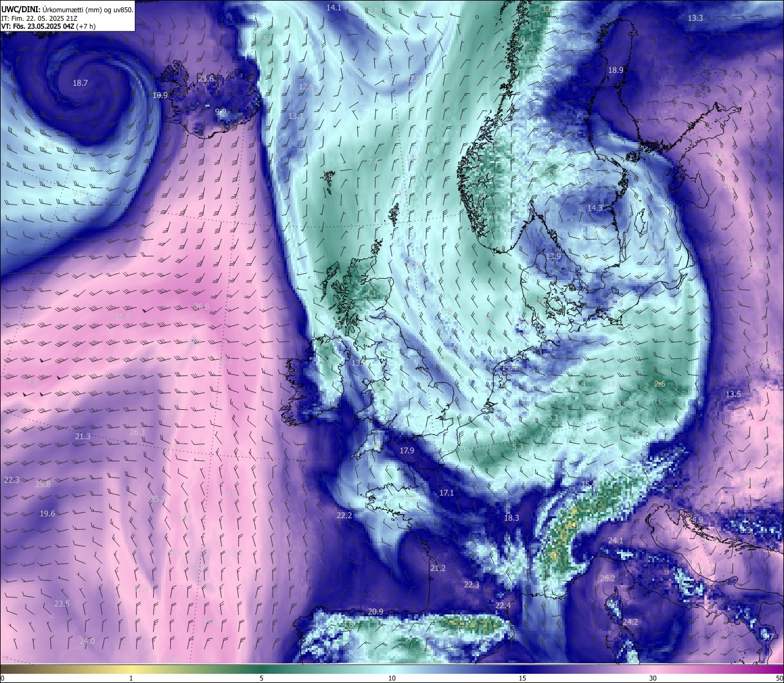Click the colour scale tick labelled 50

pos(779,678)
